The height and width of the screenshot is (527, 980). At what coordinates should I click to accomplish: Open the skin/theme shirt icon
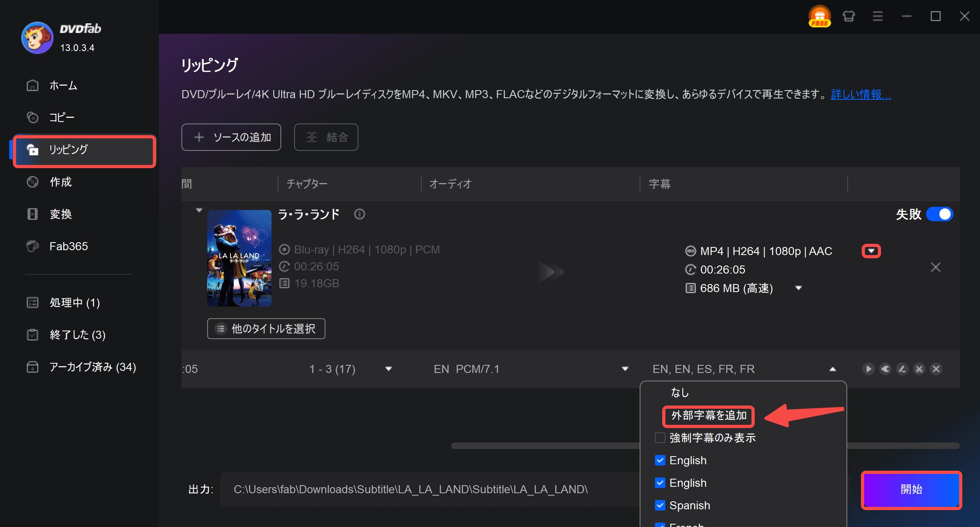coord(849,16)
